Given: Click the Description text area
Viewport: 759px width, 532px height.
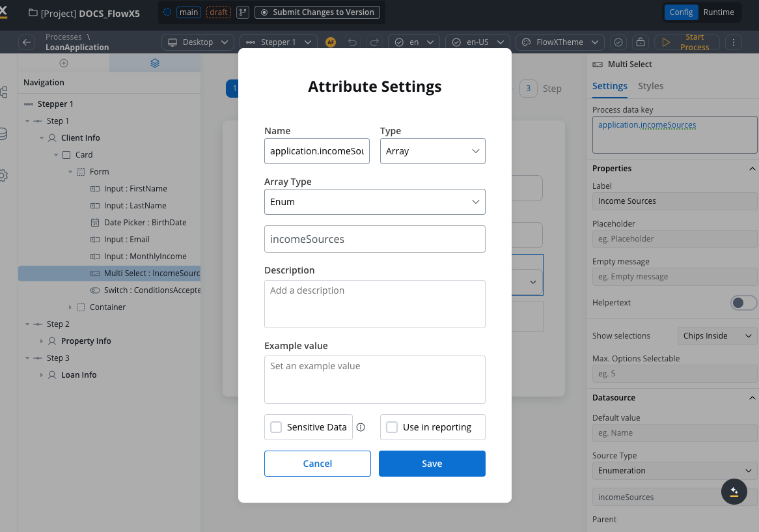Looking at the screenshot, I should click(x=375, y=304).
